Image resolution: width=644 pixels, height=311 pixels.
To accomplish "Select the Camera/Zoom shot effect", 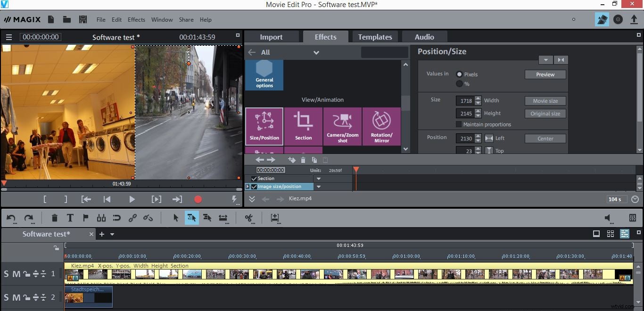I will click(x=342, y=126).
